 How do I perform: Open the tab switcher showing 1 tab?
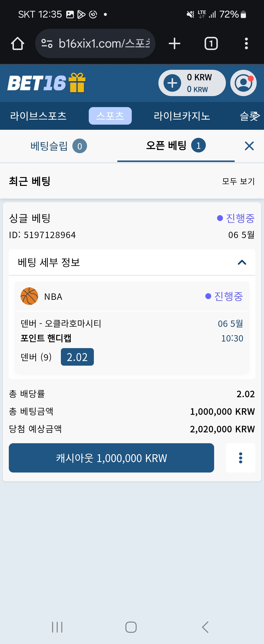pos(211,43)
